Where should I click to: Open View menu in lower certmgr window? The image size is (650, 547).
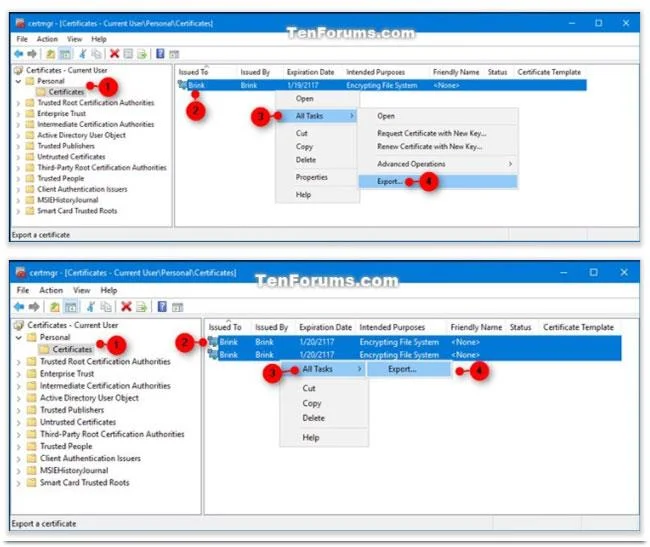(82, 290)
